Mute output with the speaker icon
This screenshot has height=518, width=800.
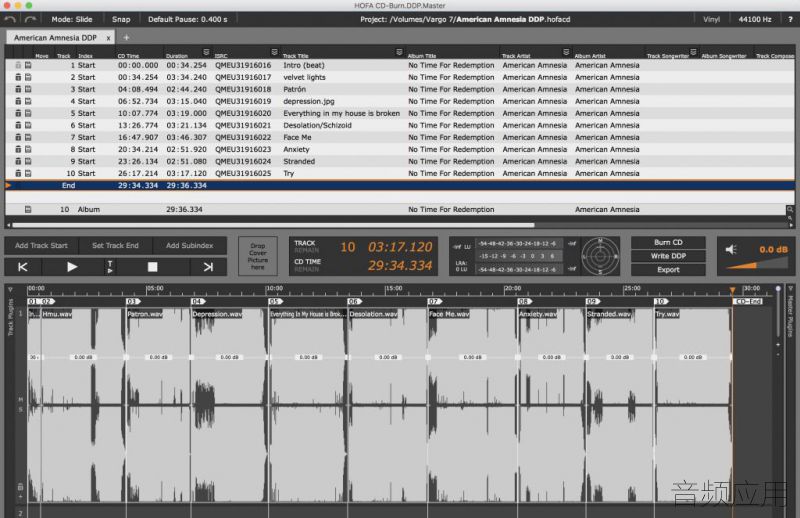731,249
